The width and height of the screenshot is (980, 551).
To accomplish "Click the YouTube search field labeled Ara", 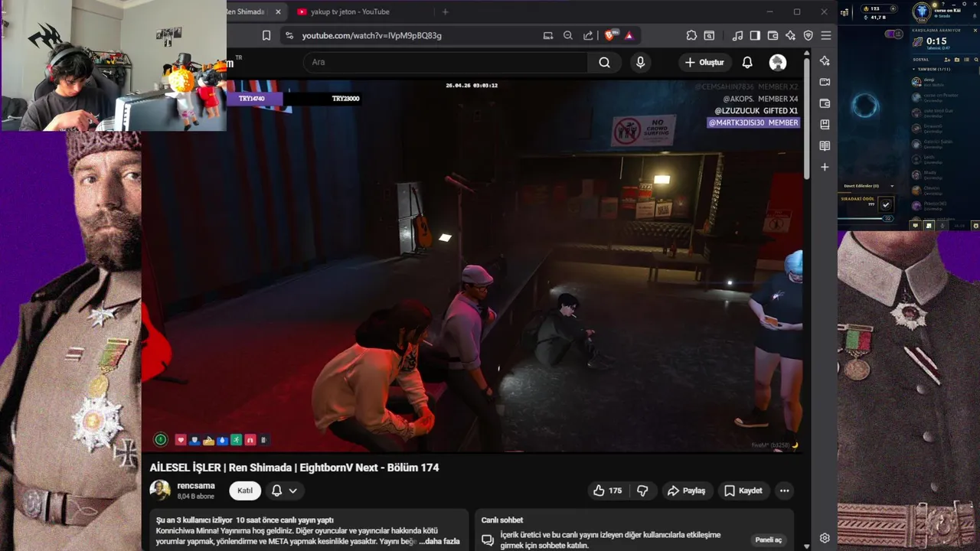I will (x=446, y=63).
